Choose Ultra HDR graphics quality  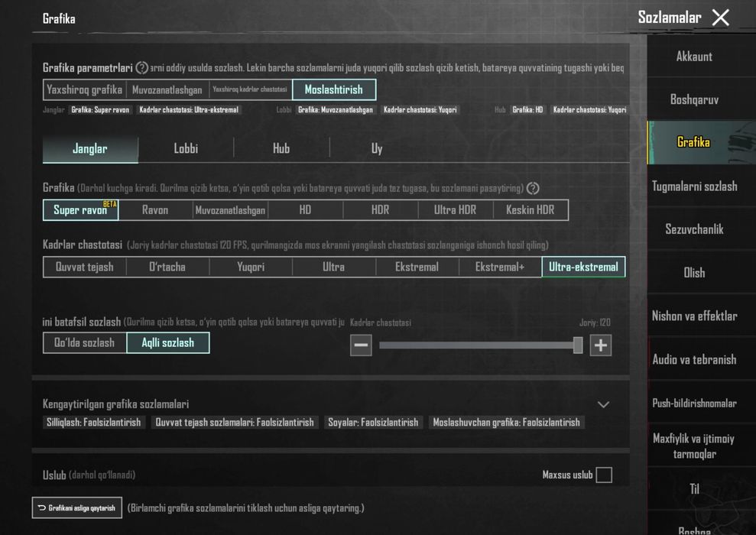click(455, 210)
